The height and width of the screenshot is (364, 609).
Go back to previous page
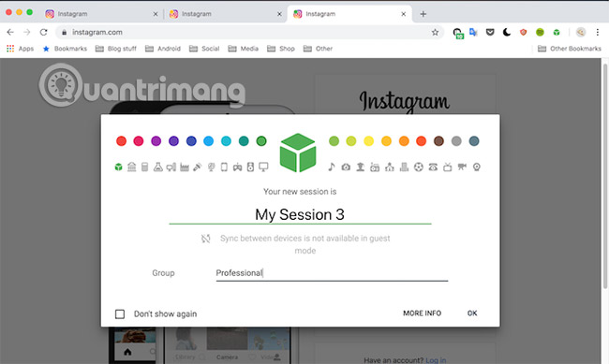pyautogui.click(x=10, y=32)
